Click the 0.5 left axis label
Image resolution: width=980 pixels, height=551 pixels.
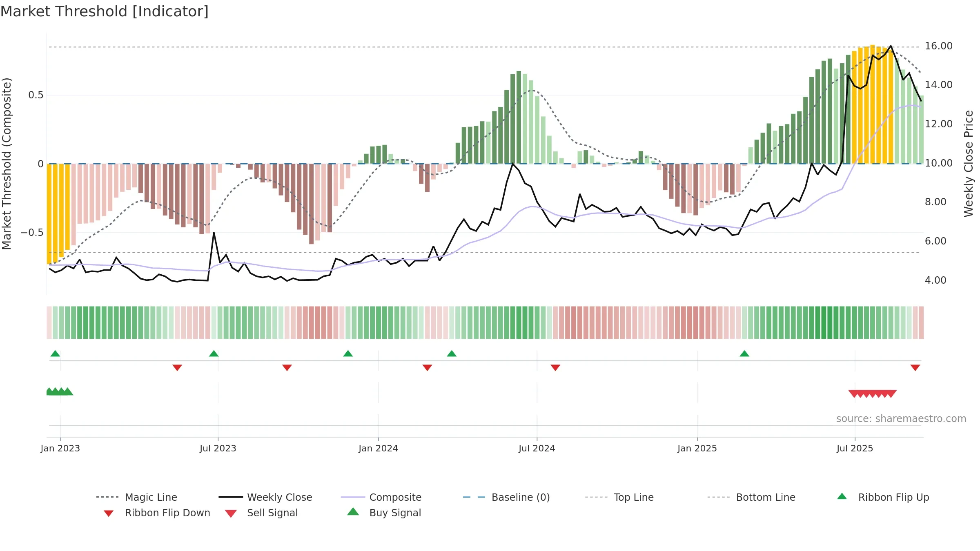click(36, 95)
